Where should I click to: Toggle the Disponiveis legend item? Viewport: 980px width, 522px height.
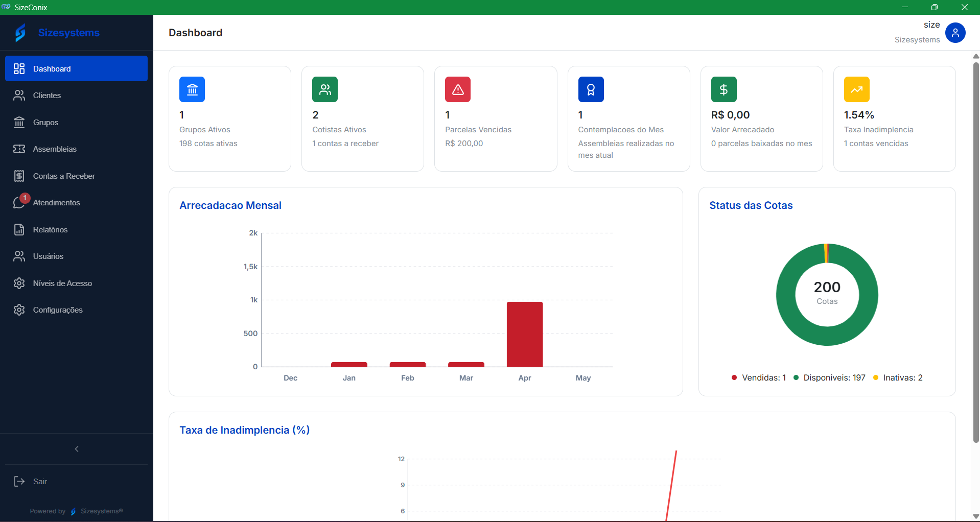click(x=829, y=378)
